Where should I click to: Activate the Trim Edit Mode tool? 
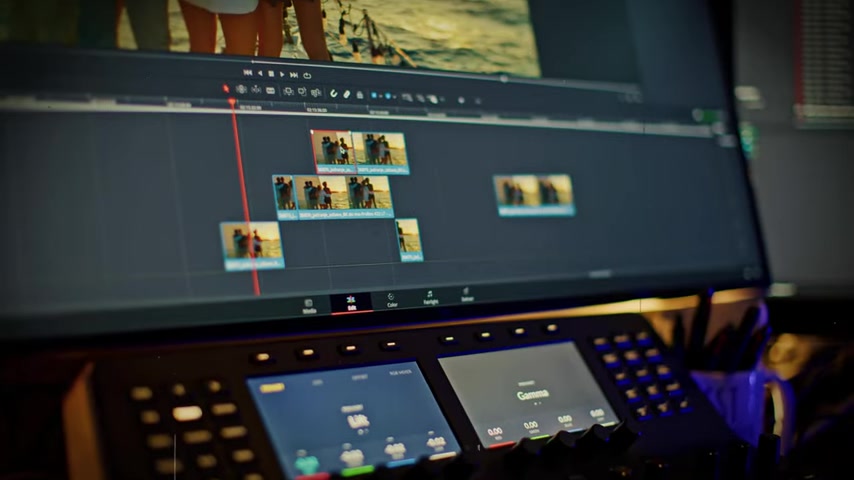tap(241, 89)
